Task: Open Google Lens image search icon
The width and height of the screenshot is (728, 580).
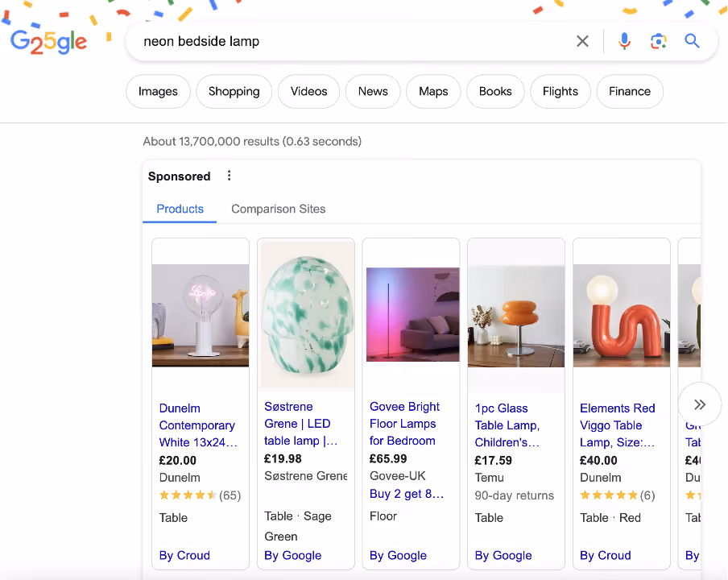Action: 659,41
